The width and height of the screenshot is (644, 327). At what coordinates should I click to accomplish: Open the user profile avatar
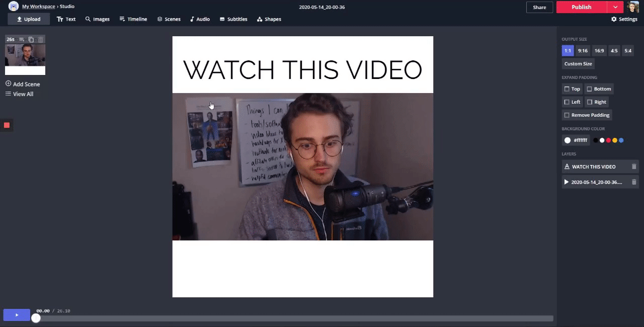click(633, 7)
